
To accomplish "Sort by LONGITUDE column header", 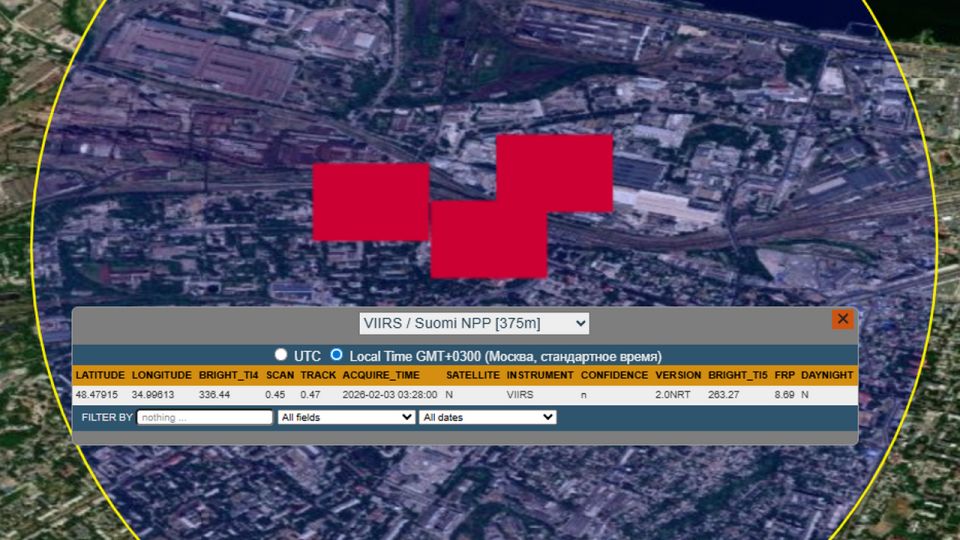I will [x=161, y=375].
